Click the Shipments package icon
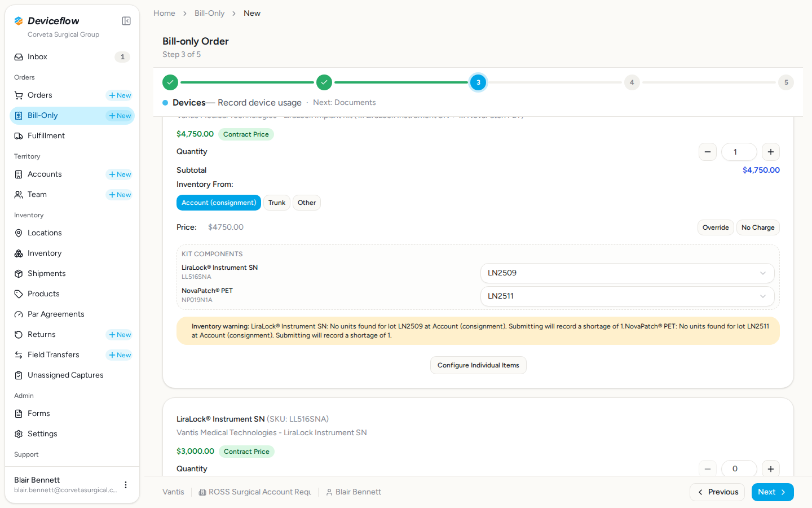This screenshot has height=508, width=812. [x=19, y=274]
